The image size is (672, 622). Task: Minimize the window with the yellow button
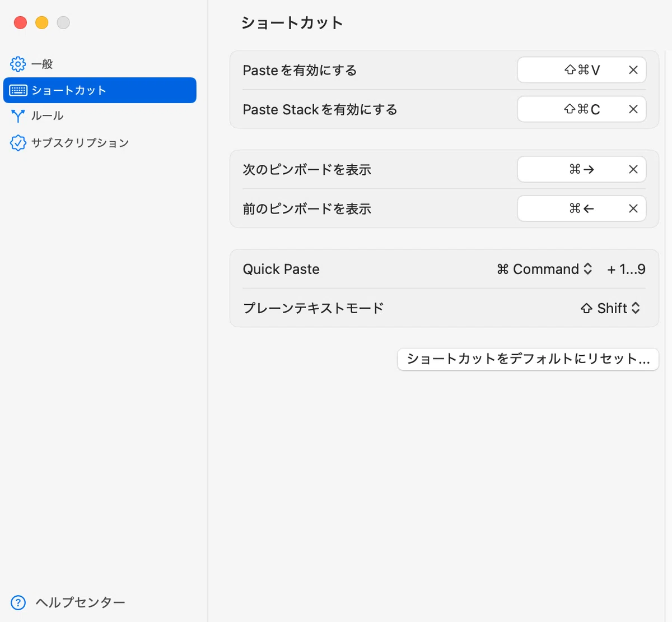click(42, 22)
